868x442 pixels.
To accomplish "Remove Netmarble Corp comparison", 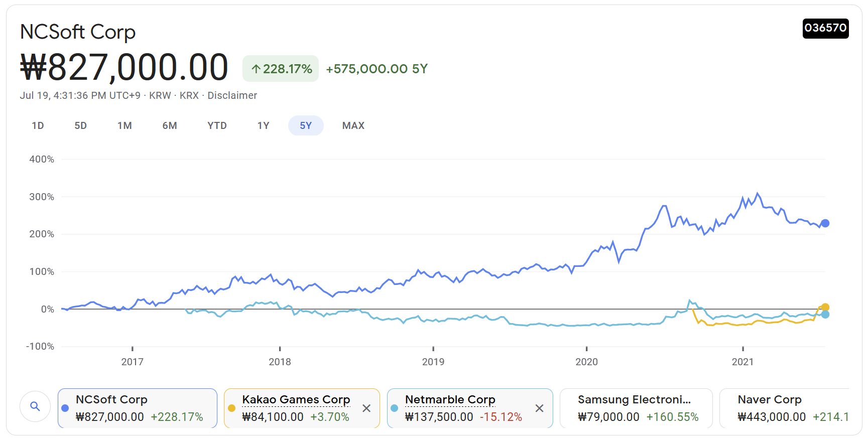I will pos(539,408).
